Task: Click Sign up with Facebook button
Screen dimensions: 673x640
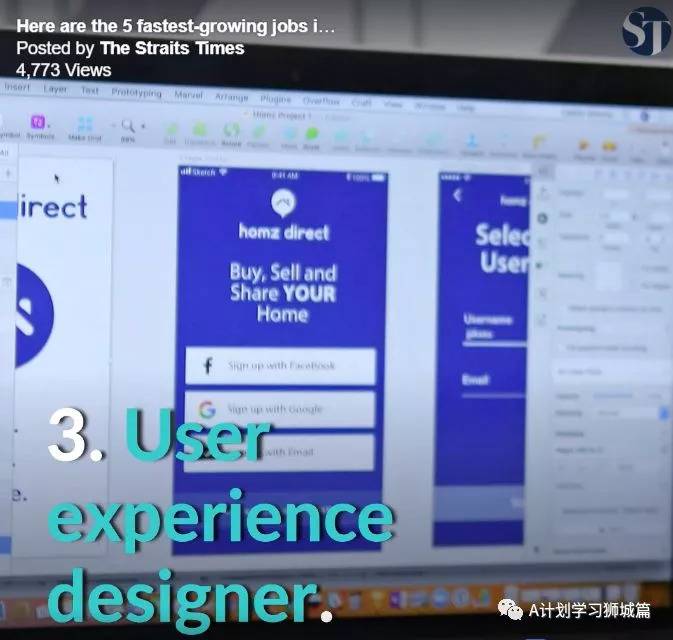Action: (280, 366)
